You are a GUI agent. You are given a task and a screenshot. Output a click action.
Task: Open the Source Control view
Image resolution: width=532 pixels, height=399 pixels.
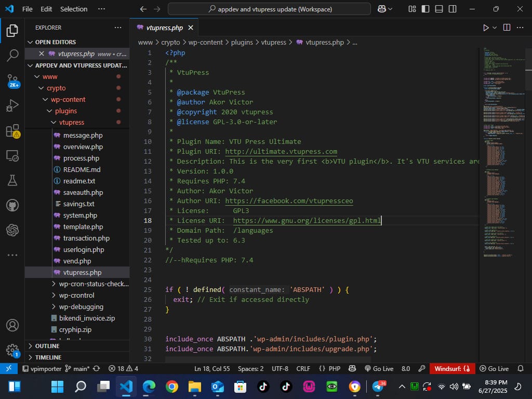12,80
